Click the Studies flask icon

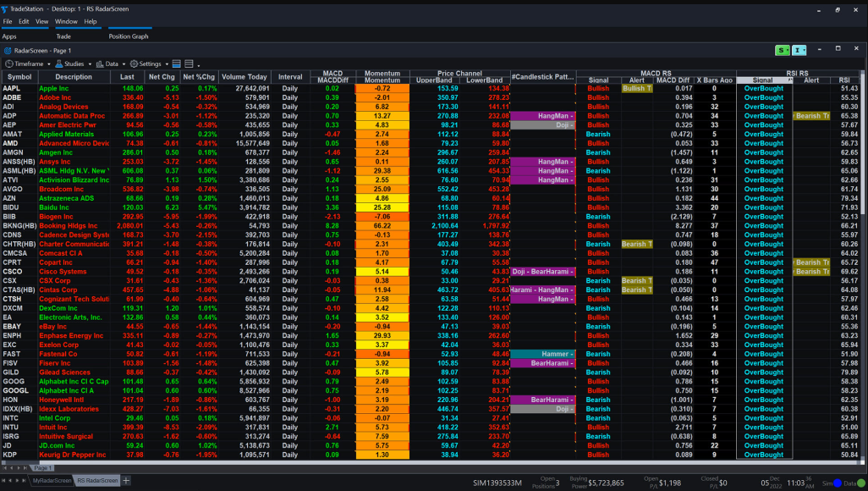(x=59, y=63)
